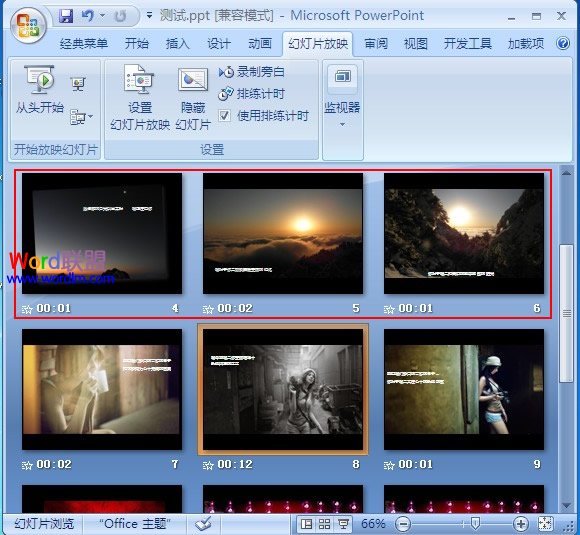
Task: Click the zoom slider handle
Action: [475, 524]
